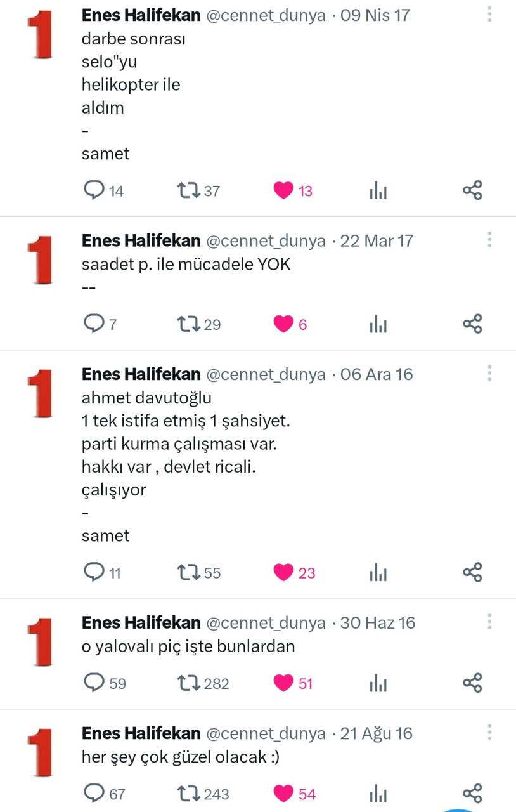Share the 09 Nis 17 tweet
This screenshot has width=516, height=812.
472,190
